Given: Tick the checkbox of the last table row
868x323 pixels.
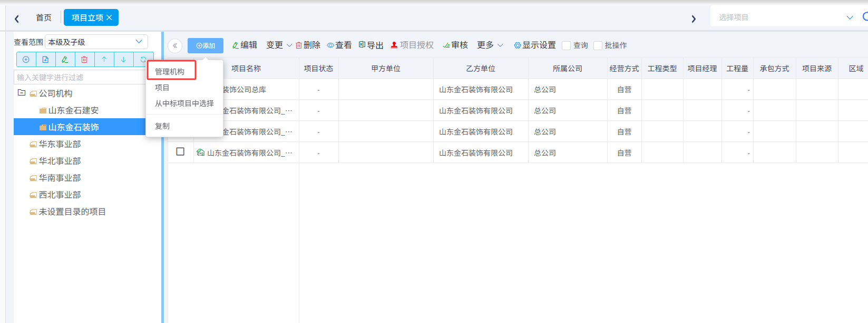Looking at the screenshot, I should click(180, 151).
